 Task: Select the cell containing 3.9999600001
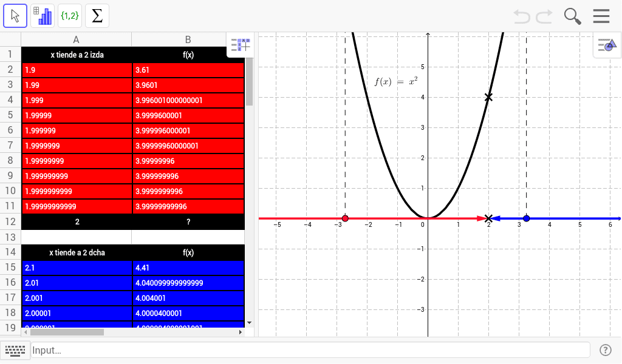click(188, 115)
